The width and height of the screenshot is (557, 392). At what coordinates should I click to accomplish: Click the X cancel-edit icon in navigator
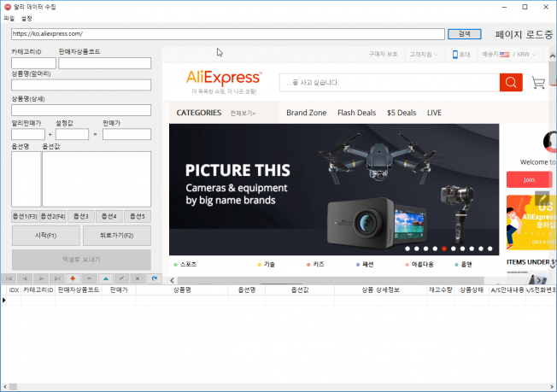138,278
